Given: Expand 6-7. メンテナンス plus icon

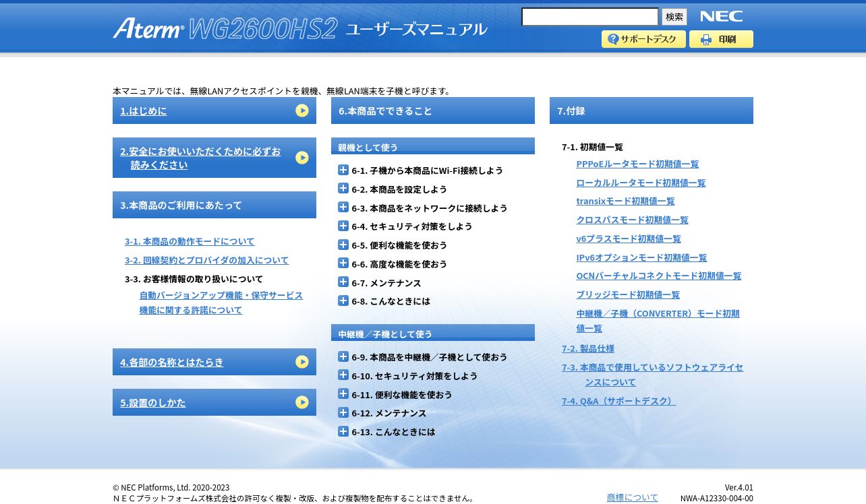Looking at the screenshot, I should coord(343,282).
